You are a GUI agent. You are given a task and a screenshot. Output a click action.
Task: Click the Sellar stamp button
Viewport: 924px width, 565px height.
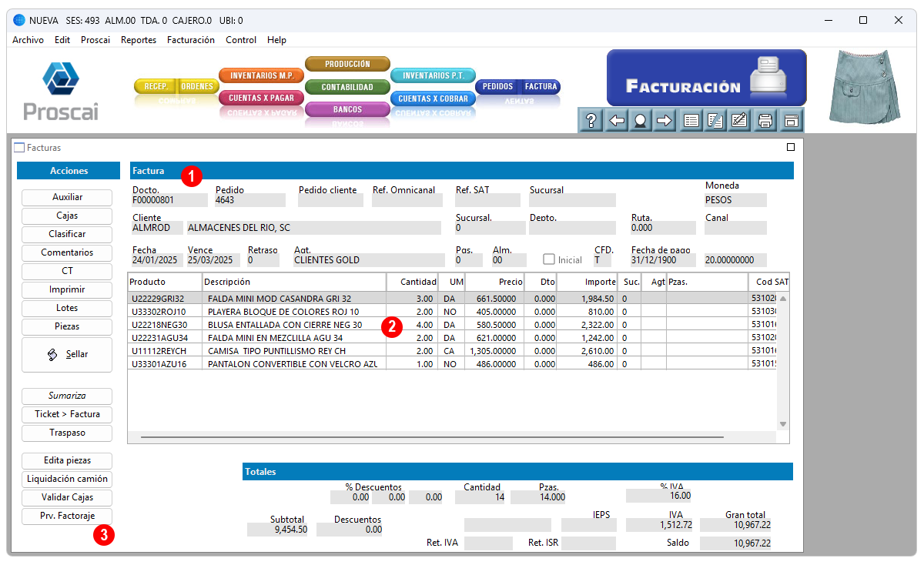point(68,354)
